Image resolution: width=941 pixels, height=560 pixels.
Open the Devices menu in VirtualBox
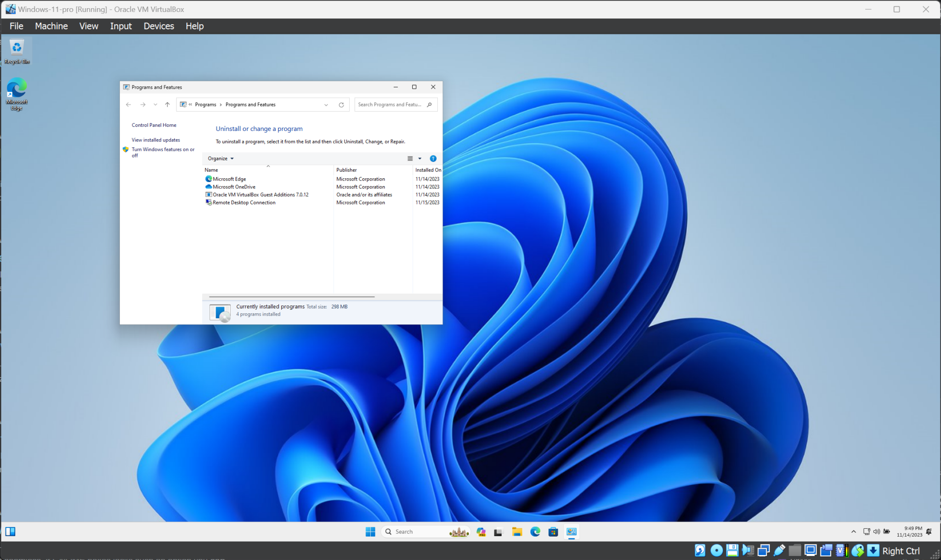click(x=159, y=26)
